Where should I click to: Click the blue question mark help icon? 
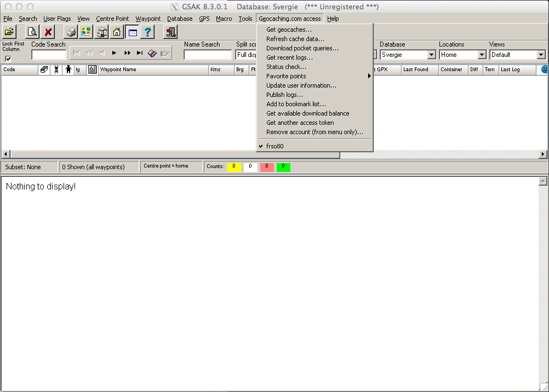point(147,32)
